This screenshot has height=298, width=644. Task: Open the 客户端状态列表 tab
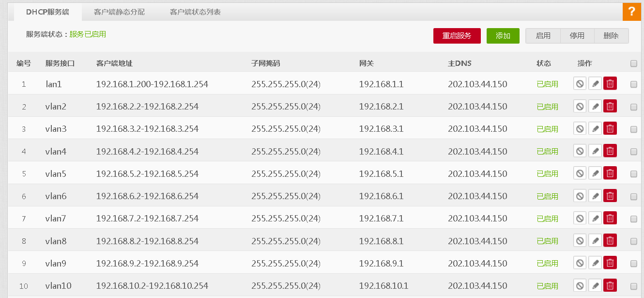pos(195,12)
